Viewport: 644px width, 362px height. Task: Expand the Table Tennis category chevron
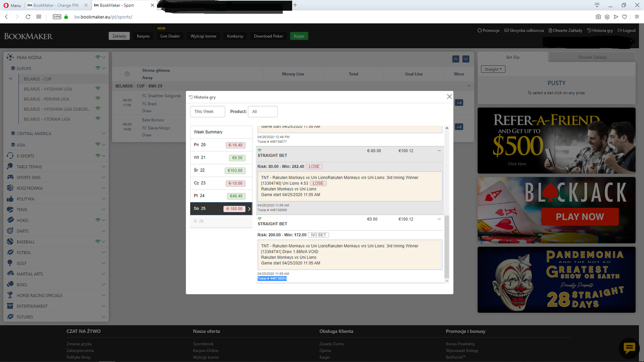coord(104,166)
